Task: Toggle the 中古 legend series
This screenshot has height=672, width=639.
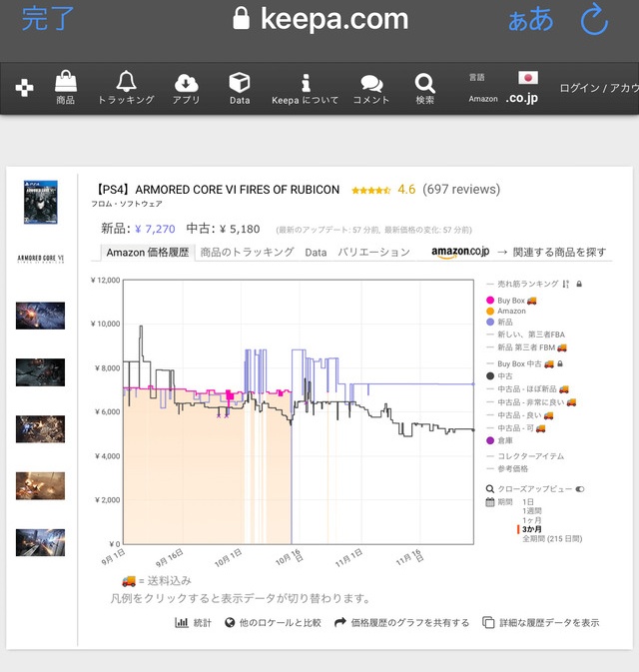Action: [x=510, y=375]
